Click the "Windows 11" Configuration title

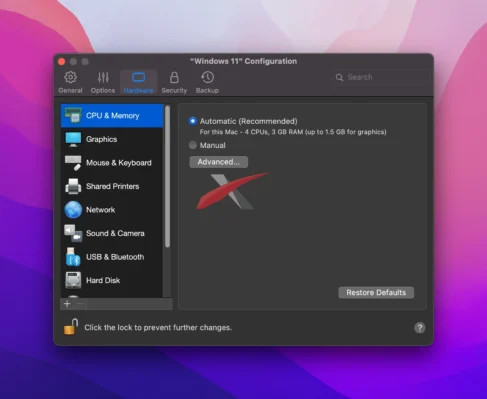coord(243,61)
